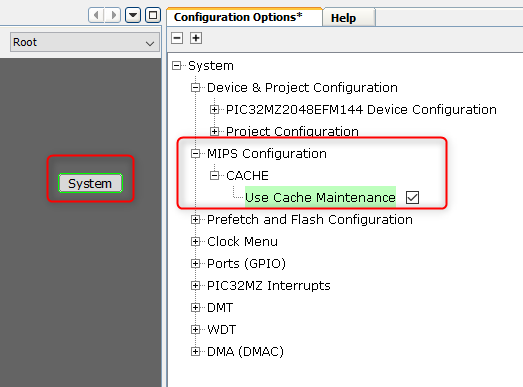The height and width of the screenshot is (387, 523).
Task: Expand the DMT tree node
Action: (195, 308)
